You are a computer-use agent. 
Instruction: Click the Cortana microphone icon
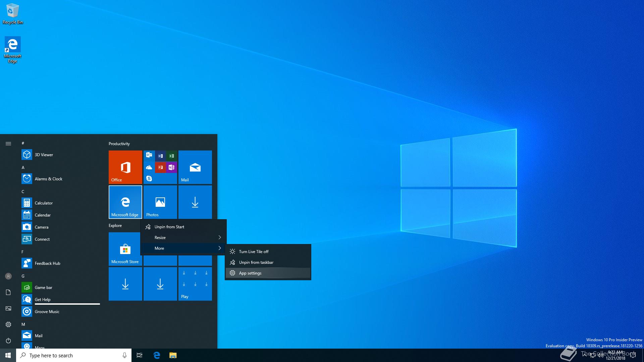124,355
